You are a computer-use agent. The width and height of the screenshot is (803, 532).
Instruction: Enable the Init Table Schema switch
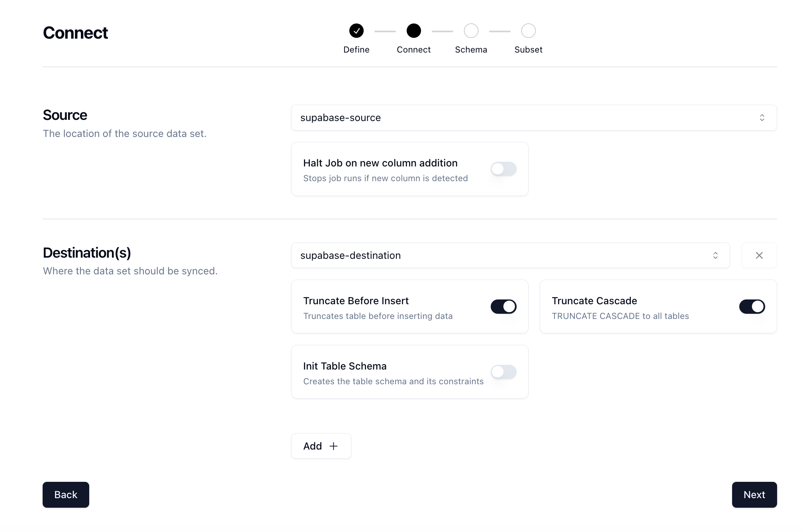click(503, 372)
